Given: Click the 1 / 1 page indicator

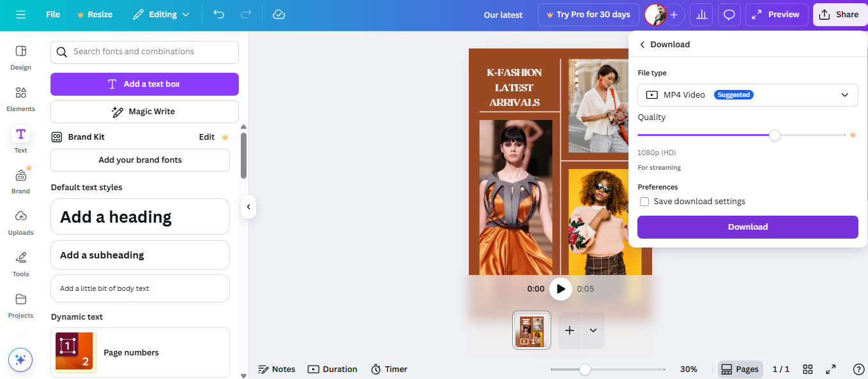Looking at the screenshot, I should point(781,369).
